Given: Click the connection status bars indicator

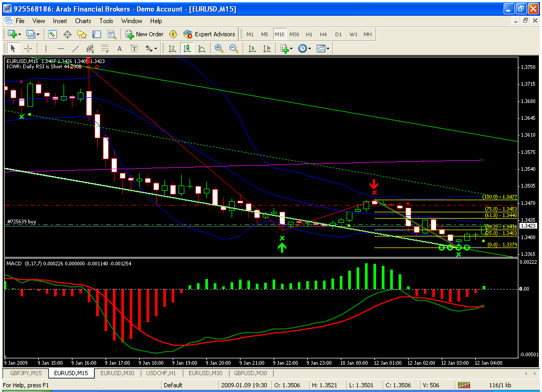Looking at the screenshot, I should [464, 385].
